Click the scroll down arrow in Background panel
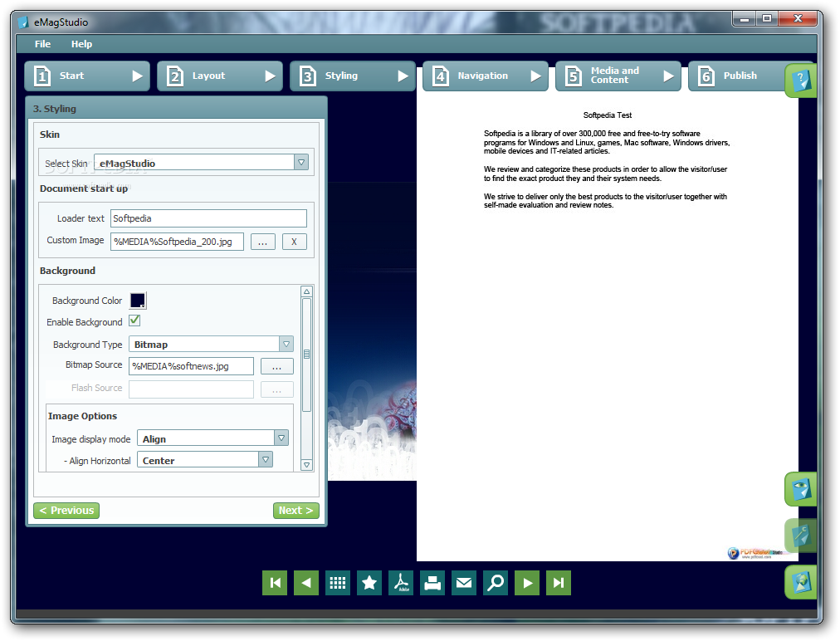 coord(306,465)
